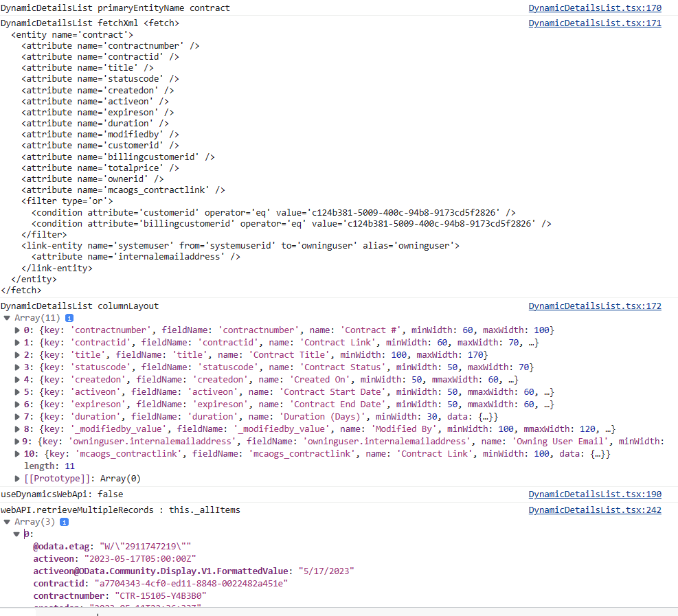Image resolution: width=678 pixels, height=616 pixels.
Task: Expand item 0 with key 'contractnumber'
Action: point(17,330)
